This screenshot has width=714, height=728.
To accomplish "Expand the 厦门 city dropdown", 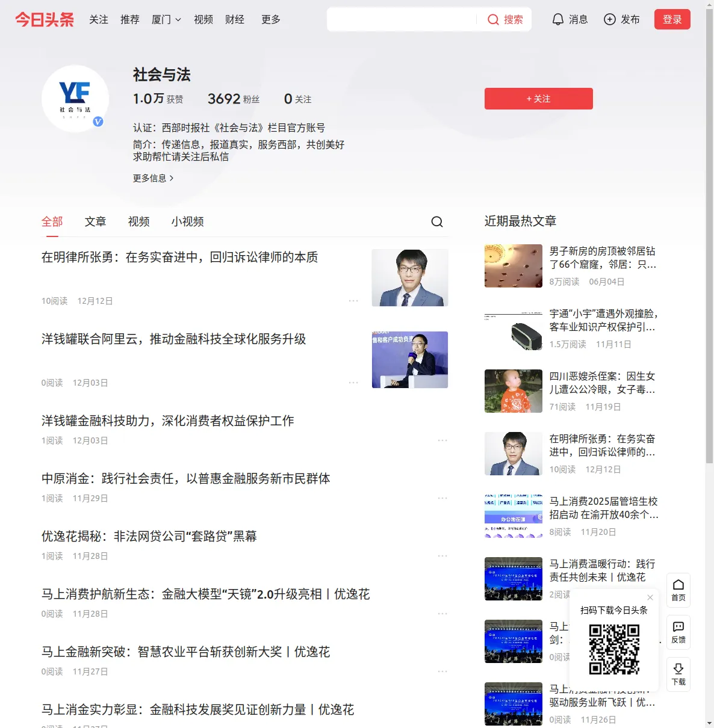I will click(166, 19).
